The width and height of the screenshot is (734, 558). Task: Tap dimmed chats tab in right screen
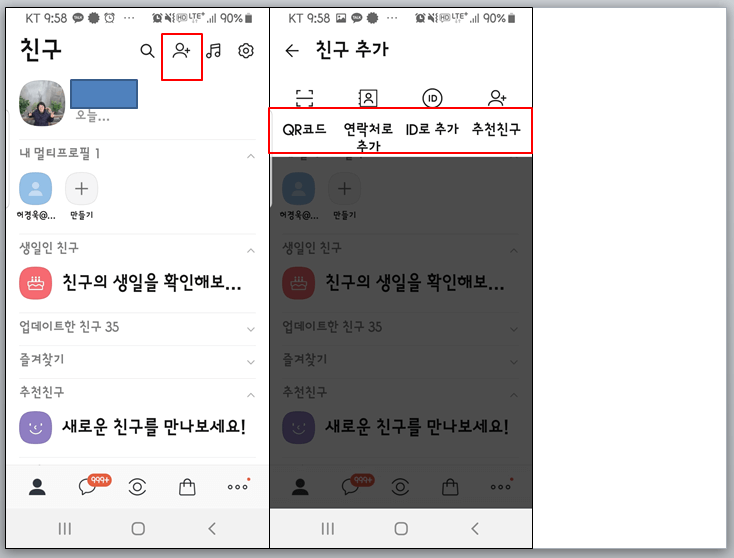pyautogui.click(x=357, y=485)
